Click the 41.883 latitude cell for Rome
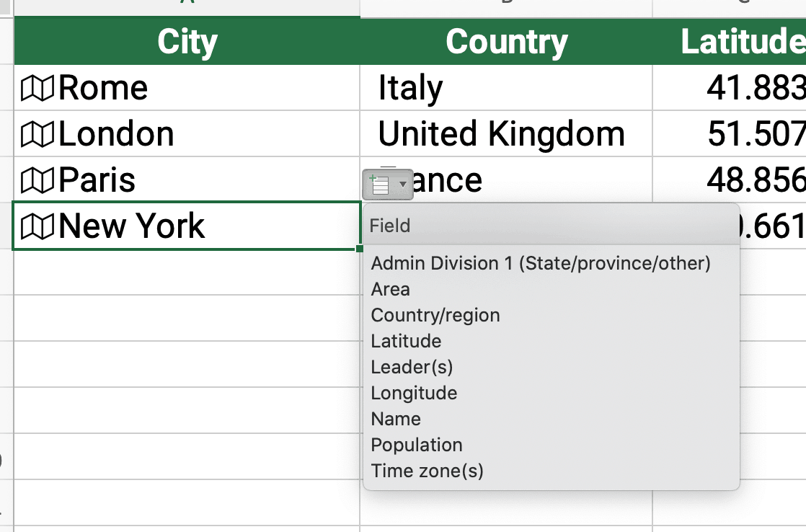The width and height of the screenshot is (806, 532). pyautogui.click(x=730, y=87)
